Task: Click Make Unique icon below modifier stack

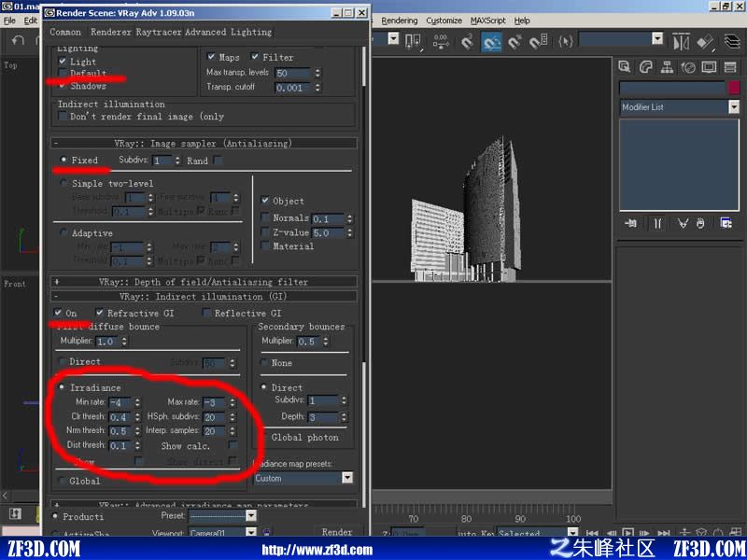Action: coord(683,223)
